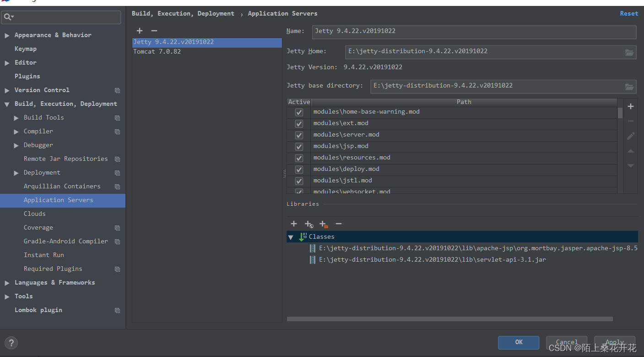Browse for Jetty Home folder
The height and width of the screenshot is (357, 644).
coord(629,52)
